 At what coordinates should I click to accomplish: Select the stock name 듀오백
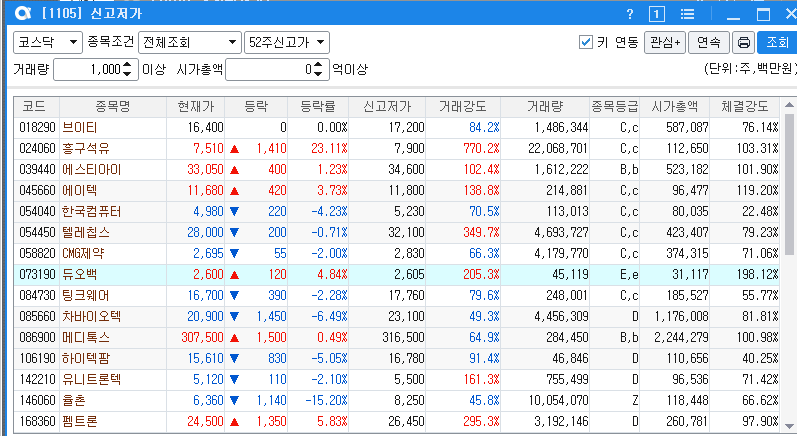click(x=79, y=274)
